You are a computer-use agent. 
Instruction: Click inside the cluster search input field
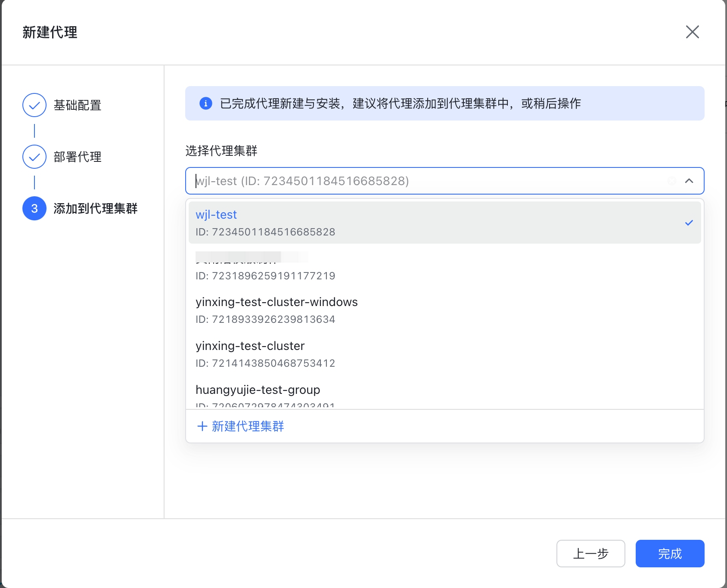[388, 181]
